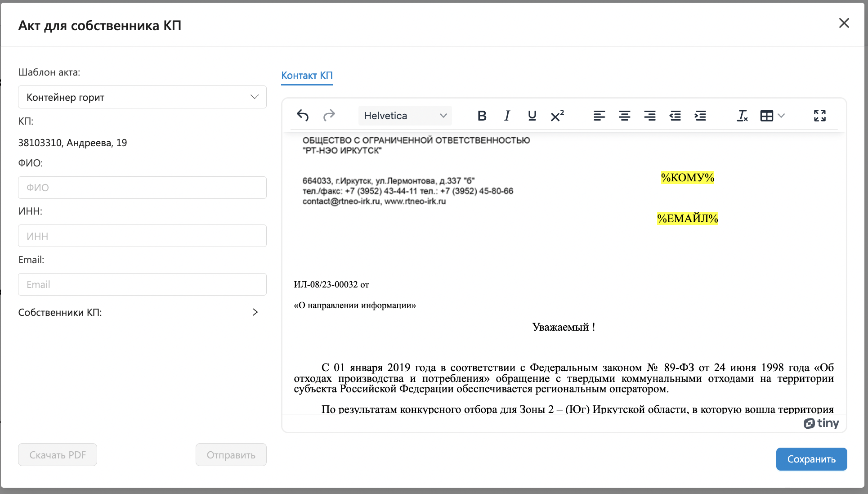Apply superscript formatting
Screen dimensions: 868x494
click(557, 116)
